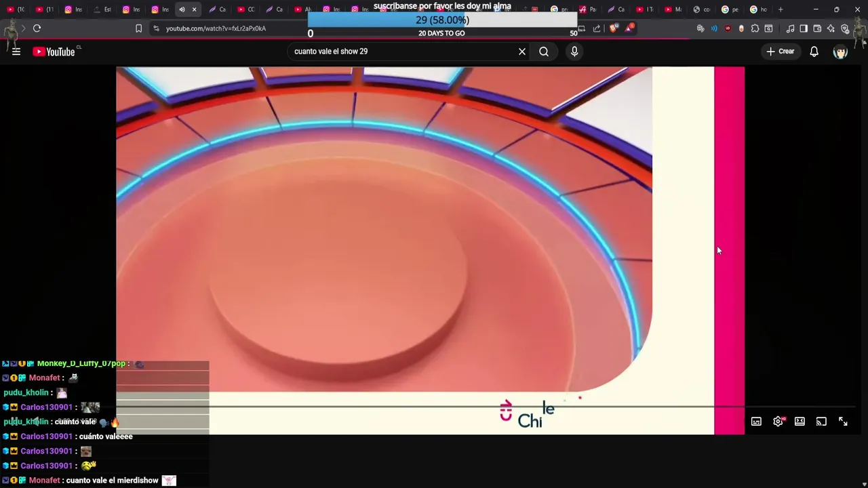Open the Brave wallet icon
The width and height of the screenshot is (868, 488).
[x=817, y=28]
